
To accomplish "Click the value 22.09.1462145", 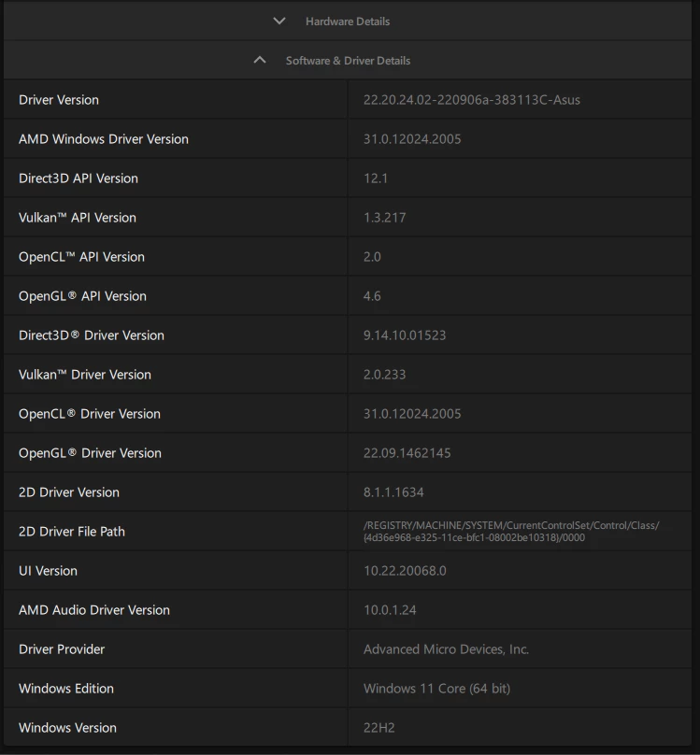I will tap(407, 453).
